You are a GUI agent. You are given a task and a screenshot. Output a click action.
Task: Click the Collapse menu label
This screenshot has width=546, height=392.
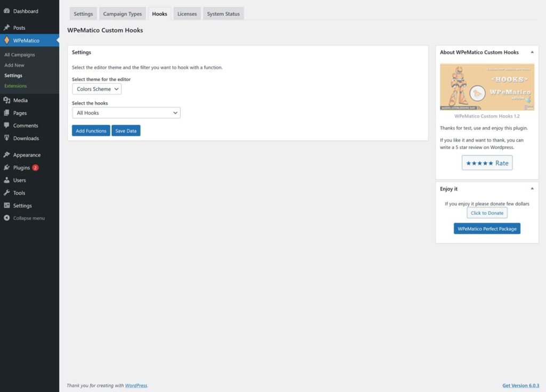tap(29, 218)
